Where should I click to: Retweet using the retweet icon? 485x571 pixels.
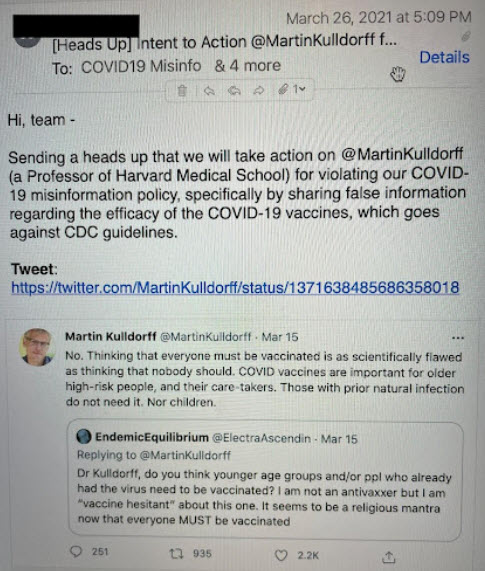point(176,554)
